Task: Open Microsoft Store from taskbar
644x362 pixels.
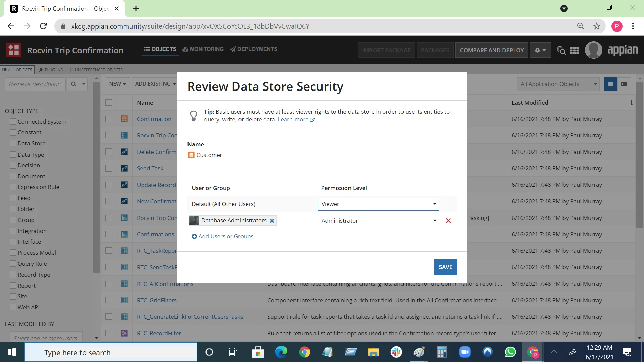Action: 258,352
